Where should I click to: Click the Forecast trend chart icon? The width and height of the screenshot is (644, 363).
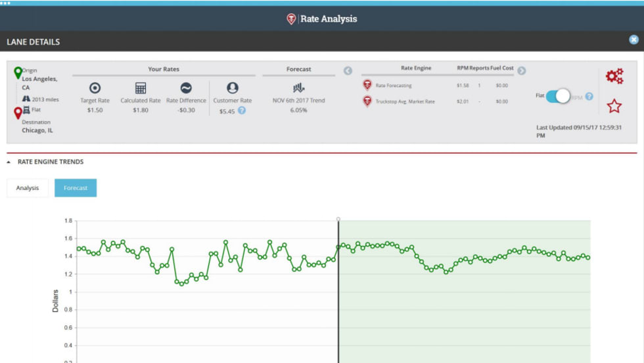pyautogui.click(x=299, y=88)
